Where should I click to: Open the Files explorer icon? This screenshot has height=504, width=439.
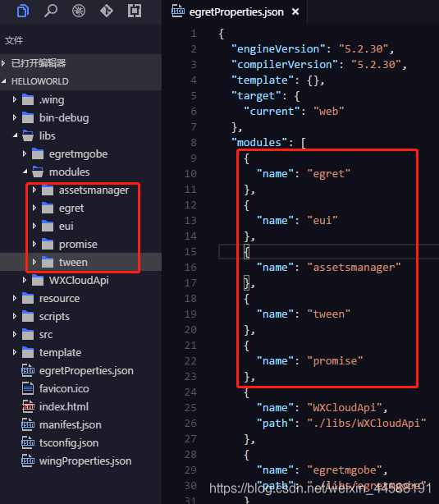click(x=22, y=11)
